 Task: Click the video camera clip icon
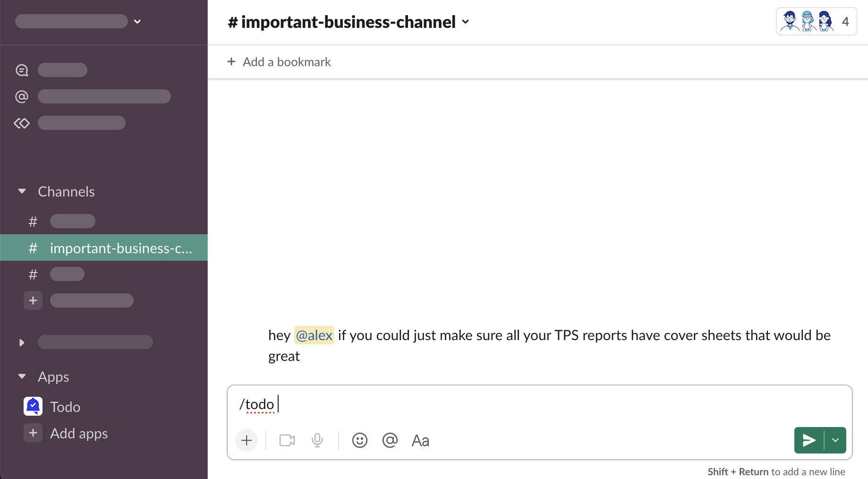287,440
